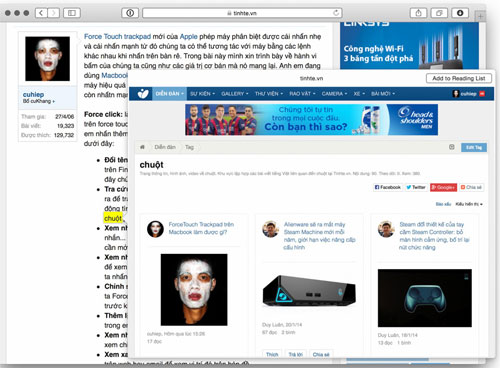Click '19,323' post count in sidebar
Viewport: 500px width, 368px height.
[x=65, y=126]
